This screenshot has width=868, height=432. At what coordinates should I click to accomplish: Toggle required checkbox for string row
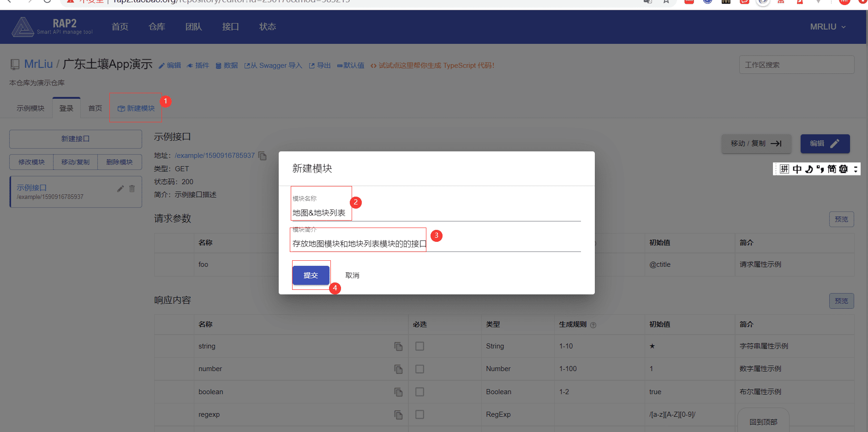click(419, 346)
